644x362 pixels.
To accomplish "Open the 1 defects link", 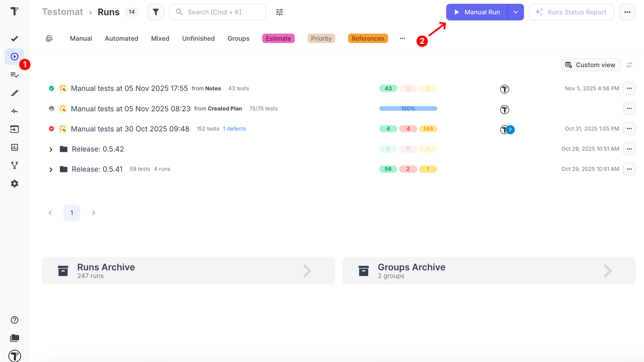I will click(234, 129).
